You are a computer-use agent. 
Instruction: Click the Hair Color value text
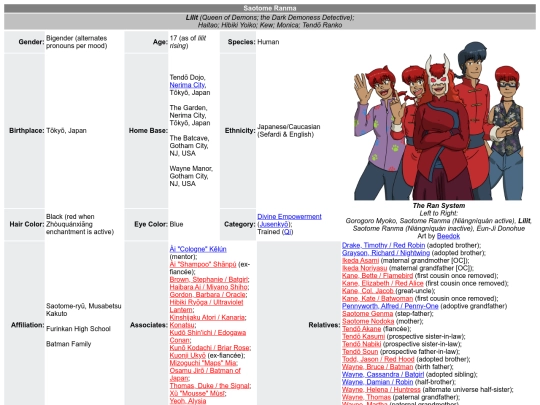pos(80,224)
